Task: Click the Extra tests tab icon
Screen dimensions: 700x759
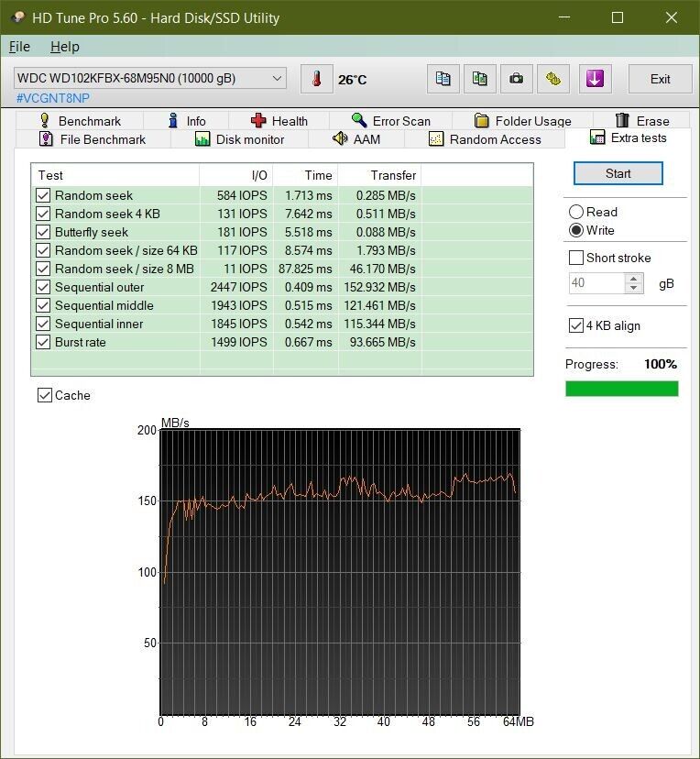Action: 597,137
